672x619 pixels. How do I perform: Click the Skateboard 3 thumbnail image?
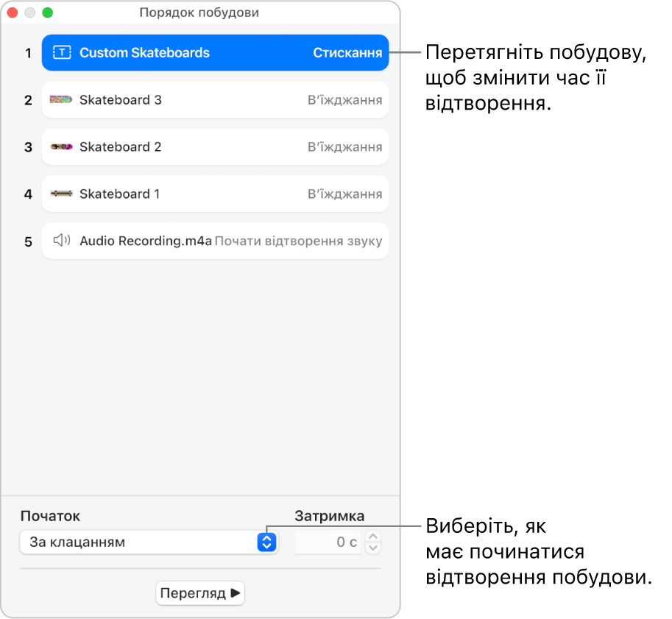coord(61,99)
